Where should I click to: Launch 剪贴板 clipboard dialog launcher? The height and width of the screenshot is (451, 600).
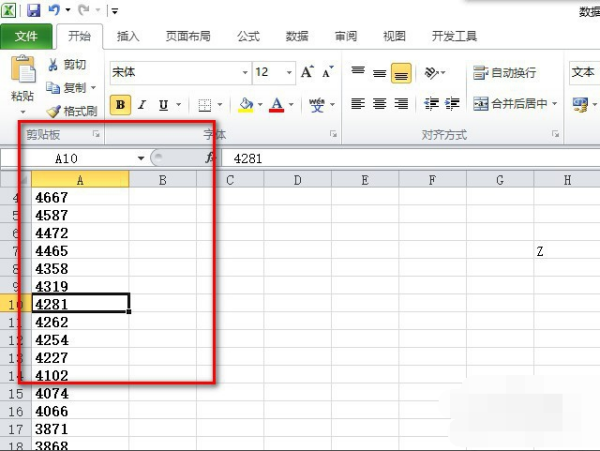[x=96, y=134]
